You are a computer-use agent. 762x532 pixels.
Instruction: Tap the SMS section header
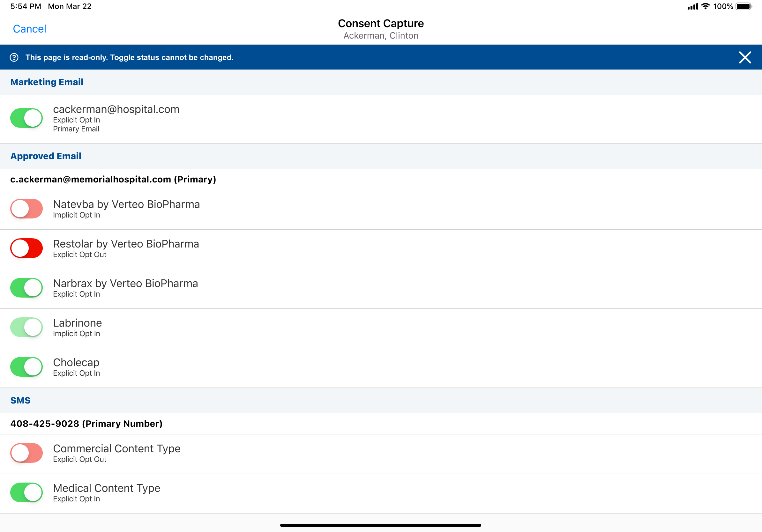pos(20,400)
